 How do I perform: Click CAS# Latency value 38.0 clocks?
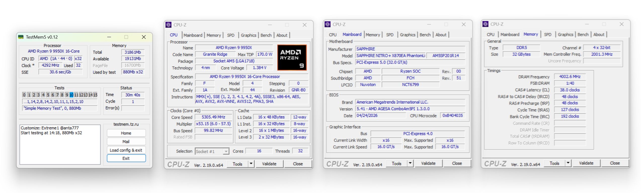point(570,90)
